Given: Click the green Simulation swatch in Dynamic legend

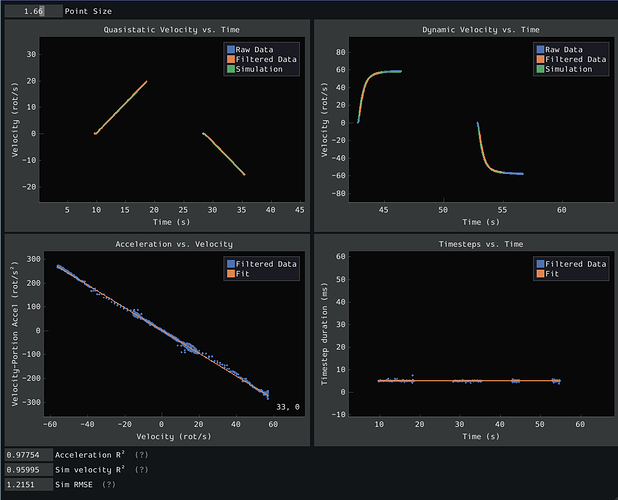Looking at the screenshot, I should point(540,69).
